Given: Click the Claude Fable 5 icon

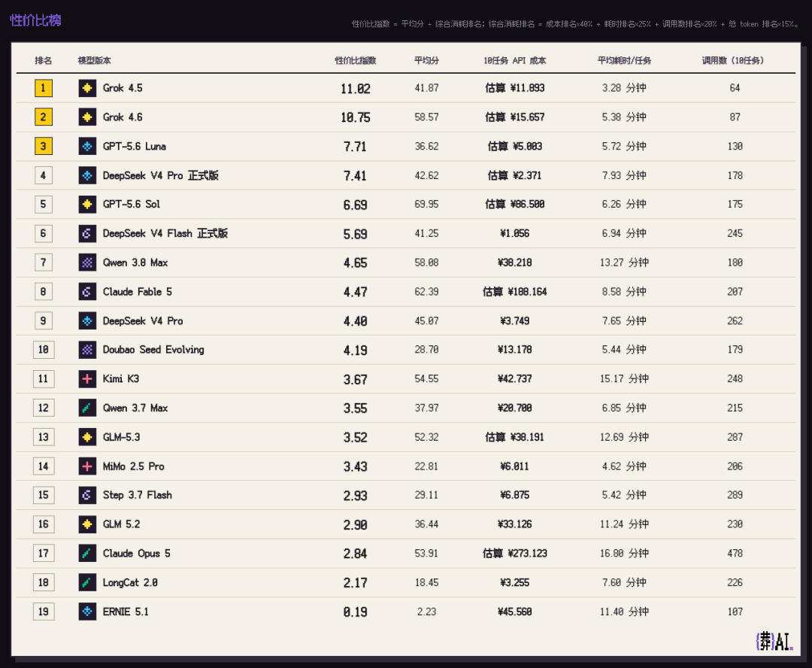Looking at the screenshot, I should 87,292.
